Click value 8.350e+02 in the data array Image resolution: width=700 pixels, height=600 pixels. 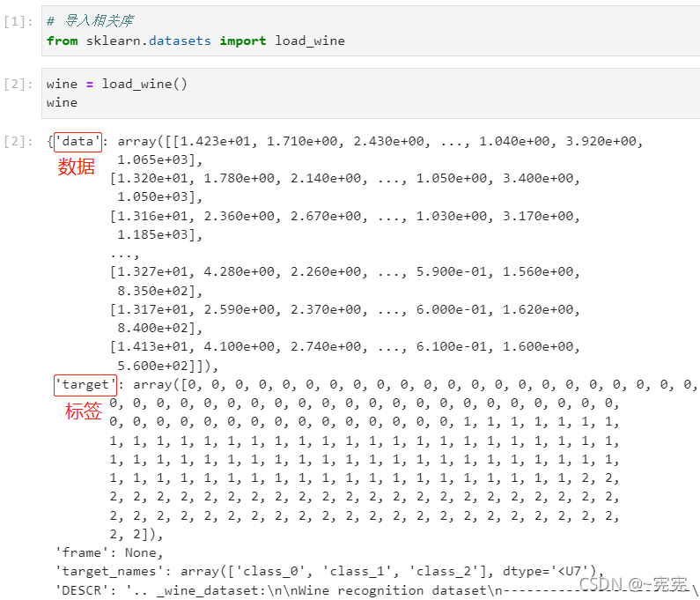click(152, 291)
